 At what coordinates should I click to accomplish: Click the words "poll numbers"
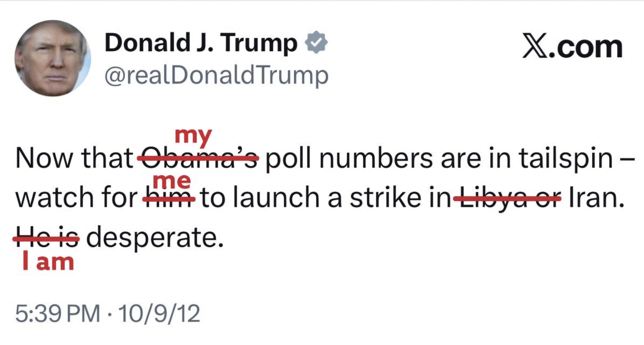[349, 158]
